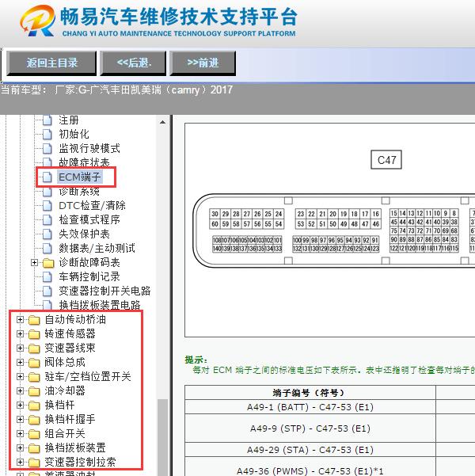Select the ECM端子 tree item
475x476 pixels.
point(79,177)
